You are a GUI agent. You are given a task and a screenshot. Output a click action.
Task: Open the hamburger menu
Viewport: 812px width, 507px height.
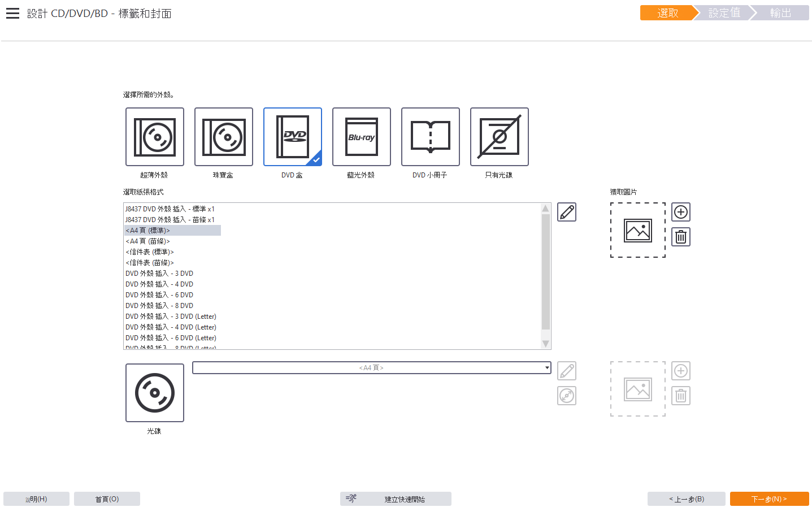coord(12,14)
